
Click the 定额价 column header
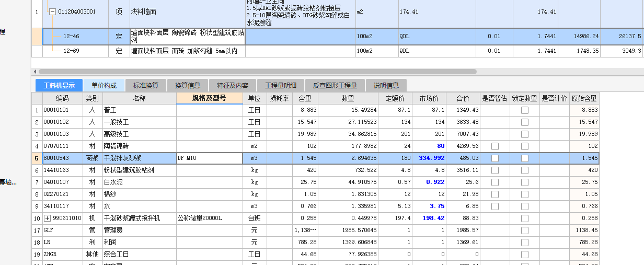coord(395,98)
